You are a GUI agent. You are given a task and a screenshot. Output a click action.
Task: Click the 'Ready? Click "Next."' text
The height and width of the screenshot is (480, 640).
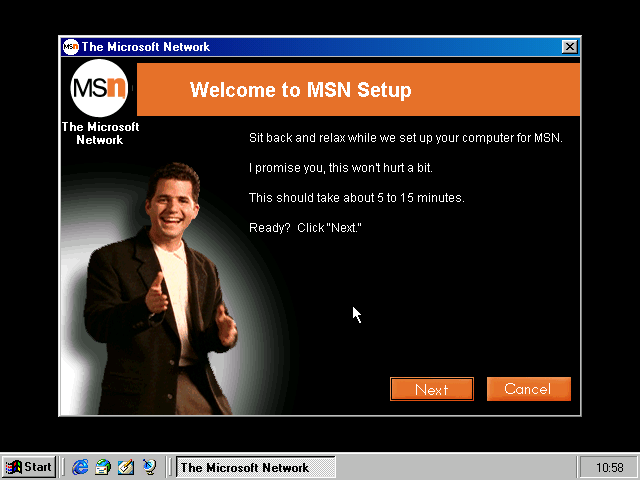click(305, 228)
